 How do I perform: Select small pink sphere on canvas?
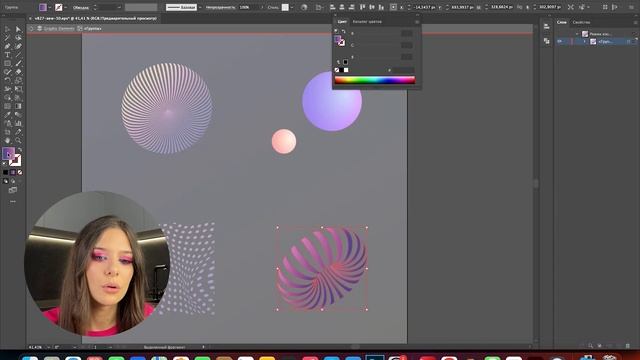click(x=284, y=142)
